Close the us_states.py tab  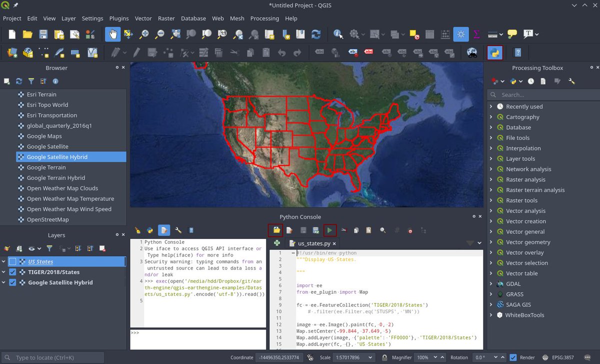pos(335,243)
